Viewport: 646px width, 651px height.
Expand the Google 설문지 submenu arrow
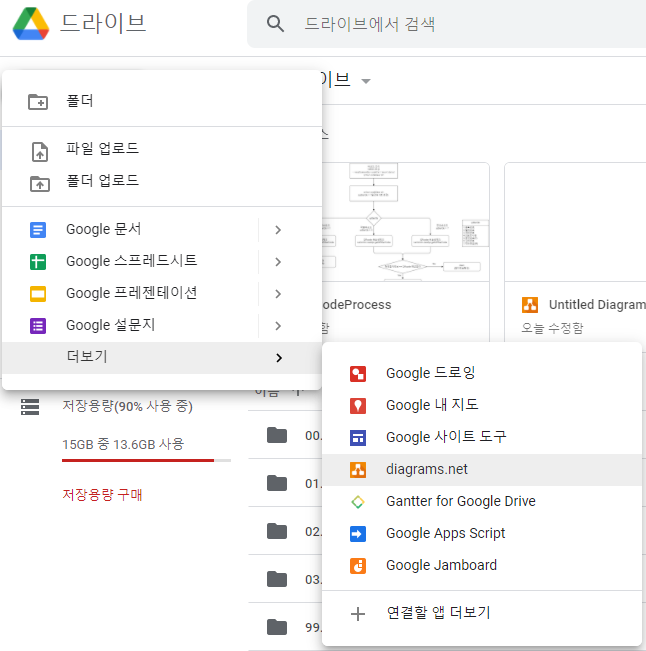[279, 326]
